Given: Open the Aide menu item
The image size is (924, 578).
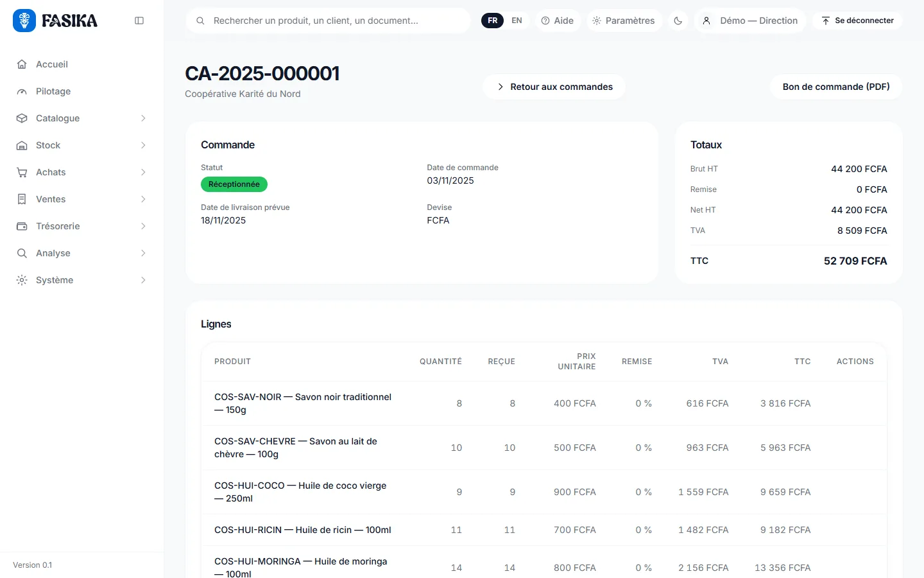Looking at the screenshot, I should [558, 21].
